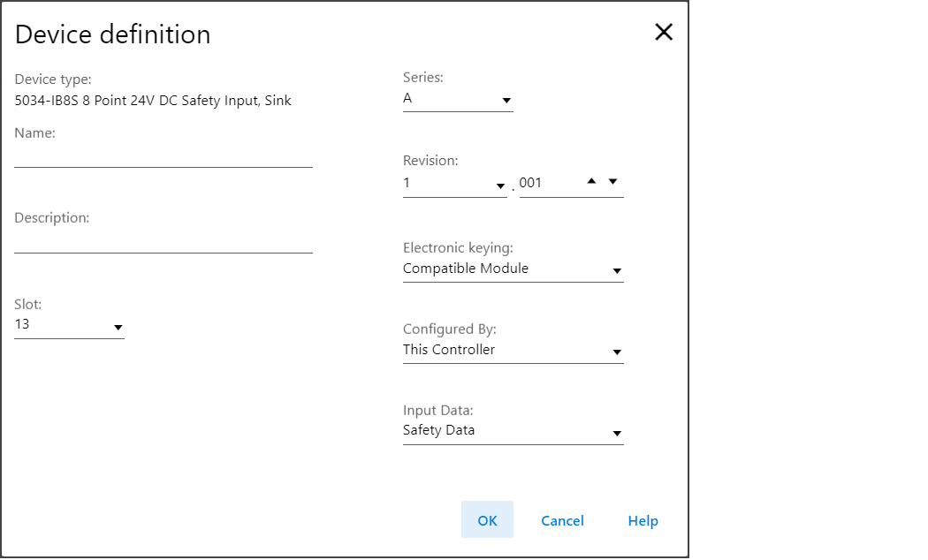Click the Description input field
Screen dimensions: 928x560
click(x=164, y=241)
